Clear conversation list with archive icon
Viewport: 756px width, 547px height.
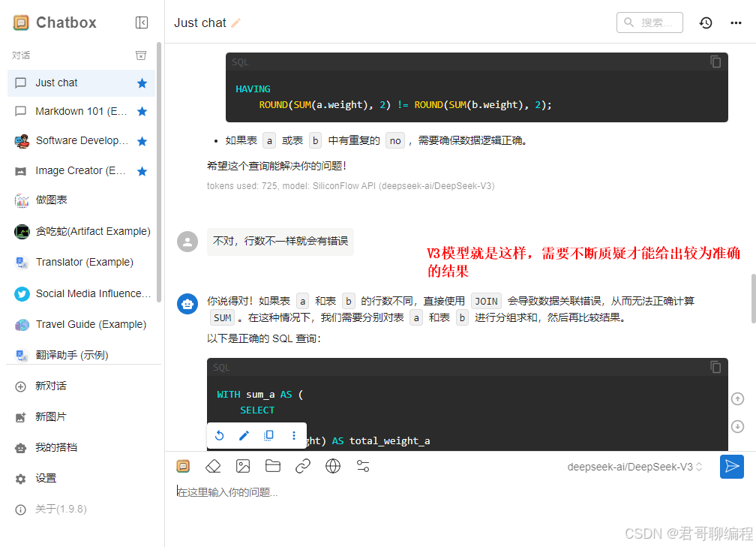[141, 56]
